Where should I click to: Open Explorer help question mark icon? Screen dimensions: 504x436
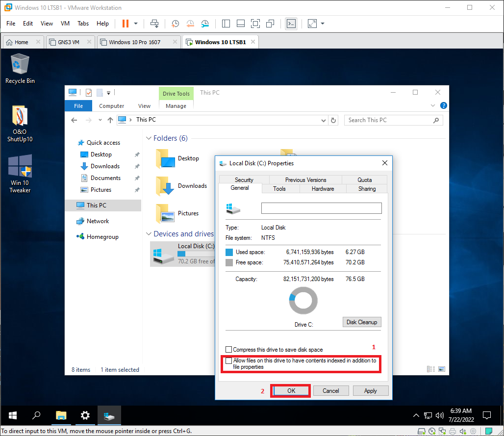point(444,105)
